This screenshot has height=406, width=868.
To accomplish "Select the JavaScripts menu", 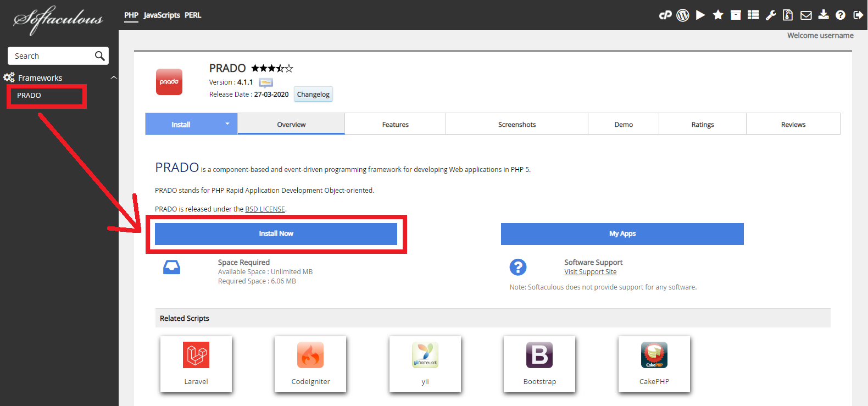I will [x=162, y=15].
